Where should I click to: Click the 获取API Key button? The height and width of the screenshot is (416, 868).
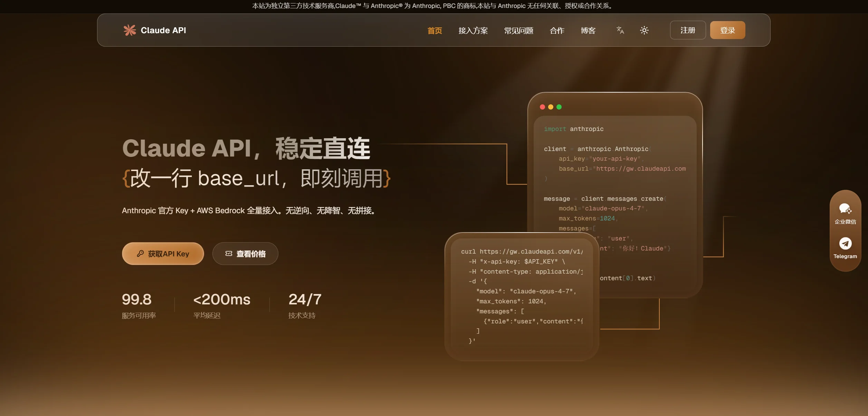[163, 254]
